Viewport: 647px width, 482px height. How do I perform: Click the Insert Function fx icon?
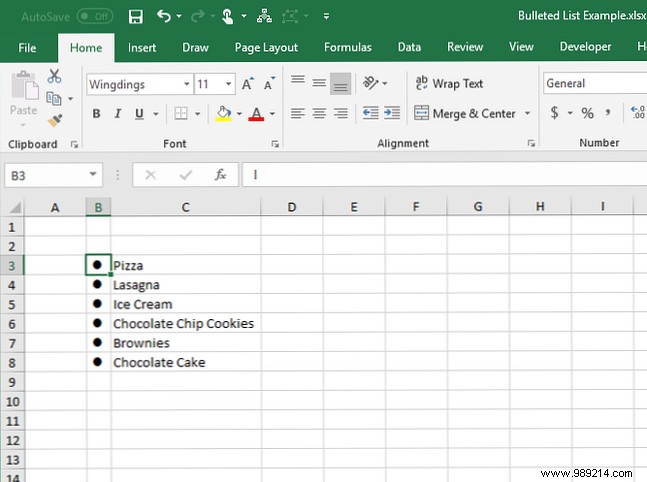coord(220,175)
